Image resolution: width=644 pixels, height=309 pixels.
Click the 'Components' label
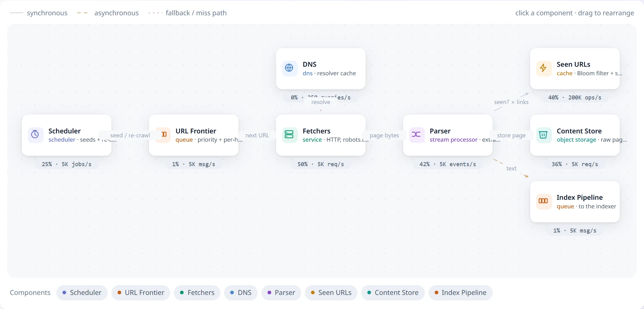click(x=30, y=292)
